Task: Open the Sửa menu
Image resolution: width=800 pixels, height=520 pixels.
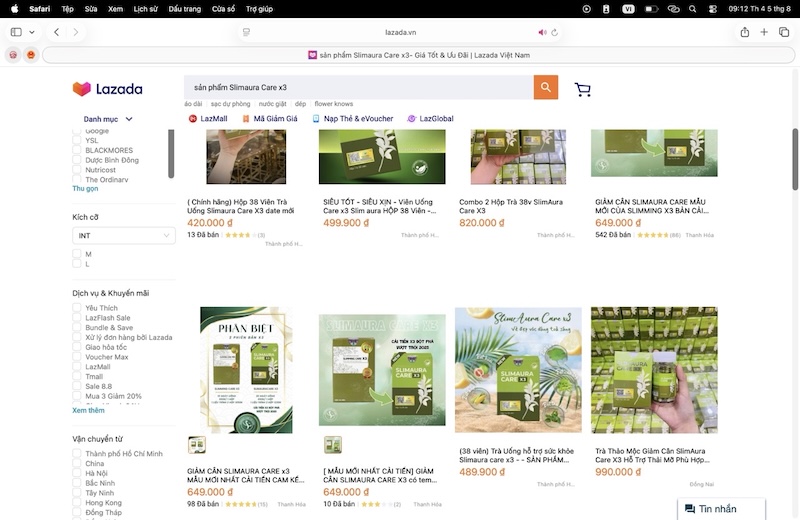Action: point(91,9)
